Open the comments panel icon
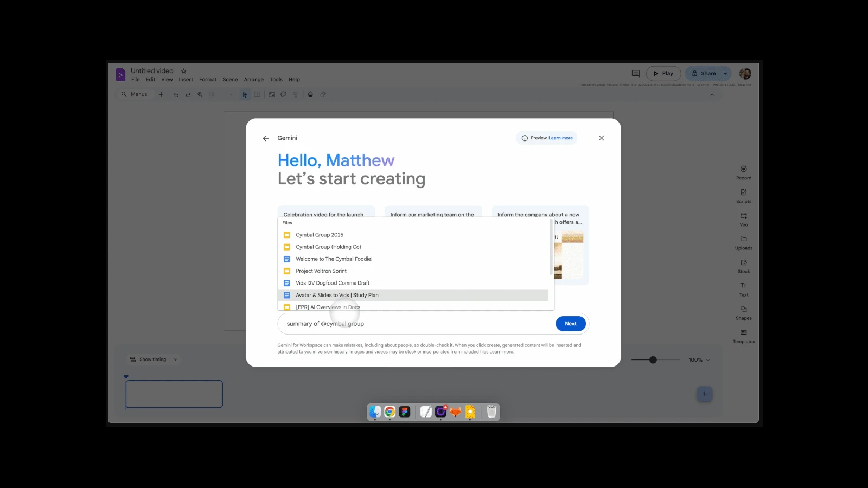Image resolution: width=868 pixels, height=488 pixels. (x=636, y=74)
